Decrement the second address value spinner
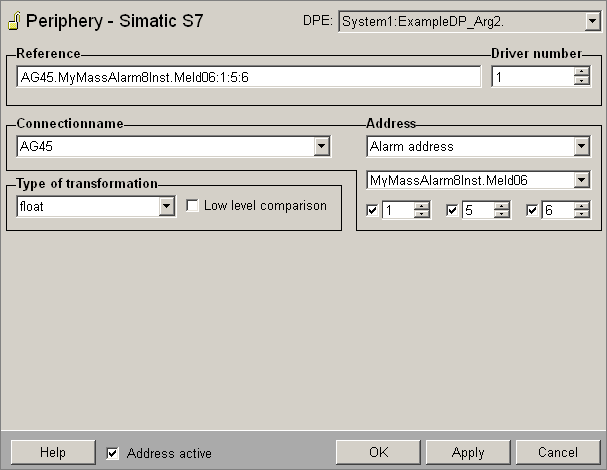Screen dimensions: 607x470 [502, 215]
